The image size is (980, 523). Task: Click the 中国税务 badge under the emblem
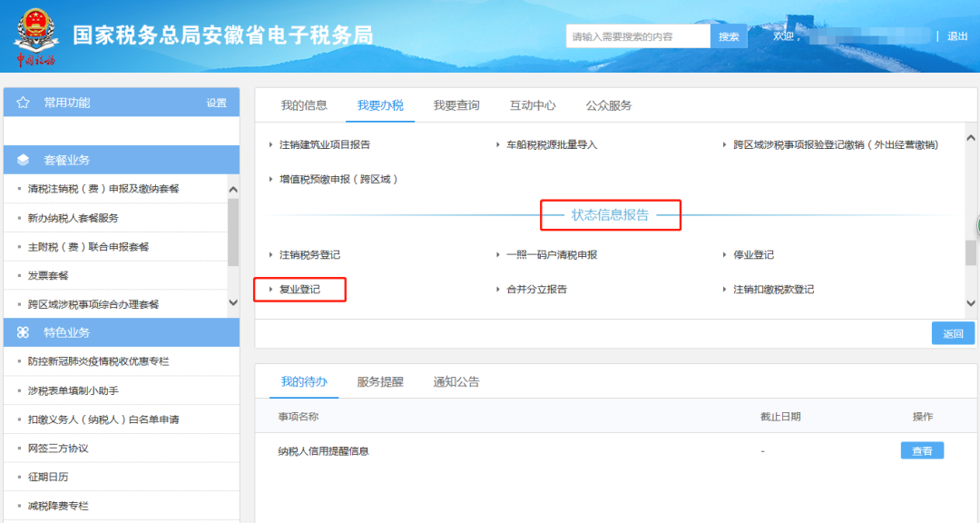click(34, 56)
